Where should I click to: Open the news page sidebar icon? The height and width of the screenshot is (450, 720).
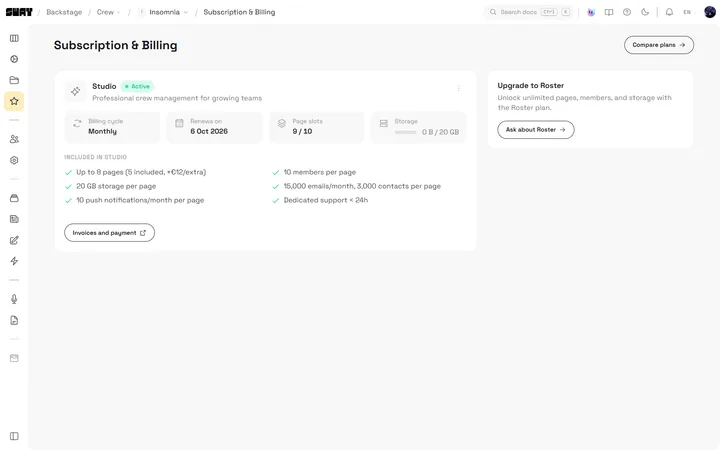click(14, 219)
